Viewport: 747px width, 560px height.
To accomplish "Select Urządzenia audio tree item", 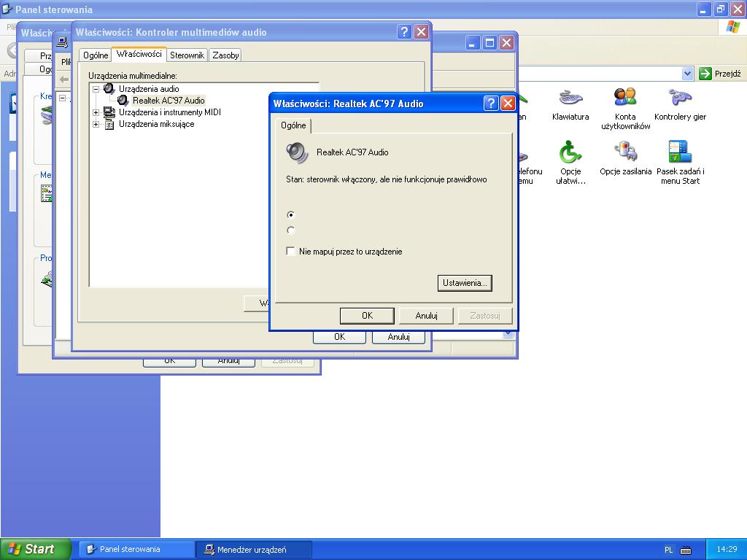I will click(149, 89).
